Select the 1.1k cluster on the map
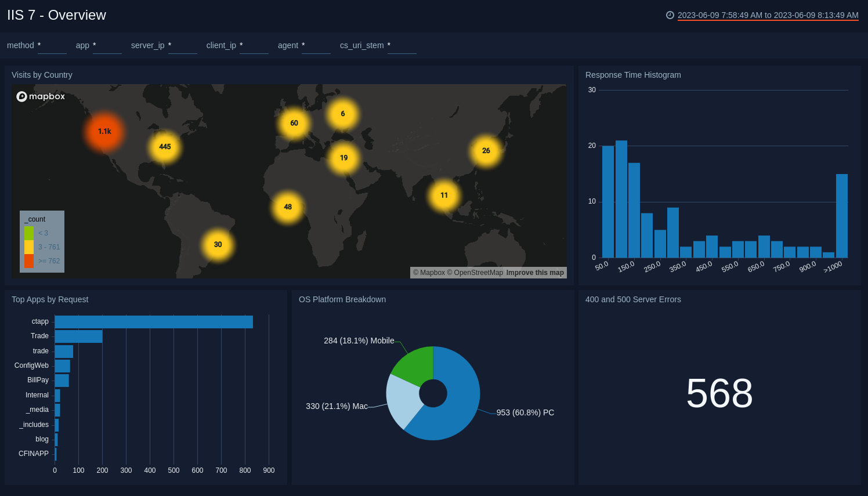Viewport: 868px width, 496px height. point(104,132)
